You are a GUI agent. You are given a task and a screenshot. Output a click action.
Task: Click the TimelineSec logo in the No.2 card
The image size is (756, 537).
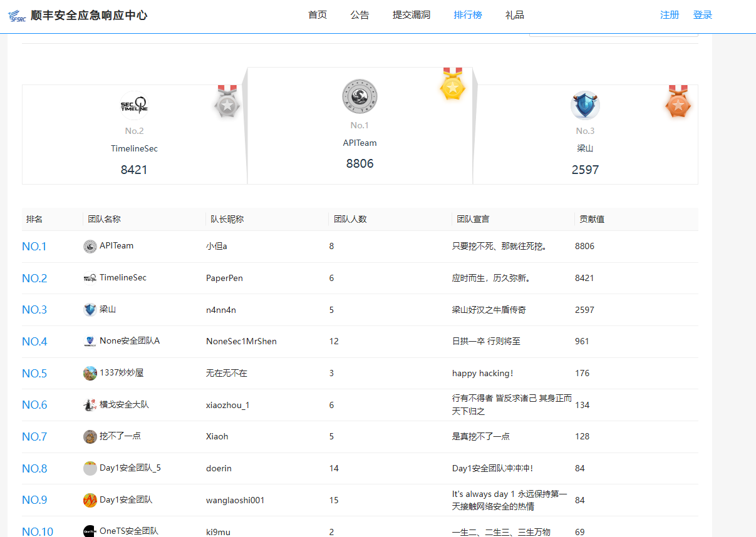(x=134, y=105)
